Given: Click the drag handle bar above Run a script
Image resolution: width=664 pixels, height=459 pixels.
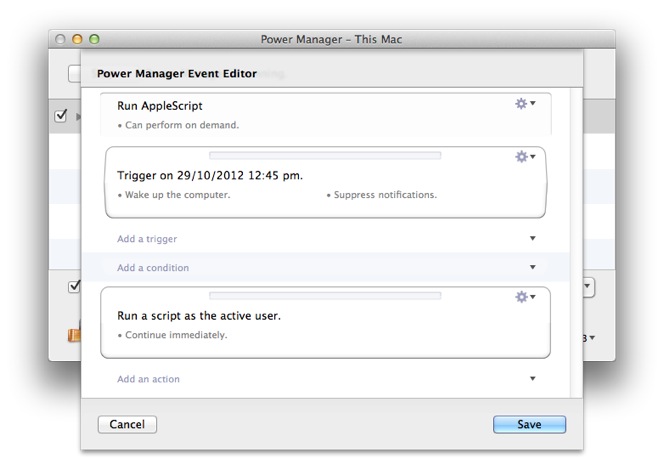Looking at the screenshot, I should (x=324, y=296).
